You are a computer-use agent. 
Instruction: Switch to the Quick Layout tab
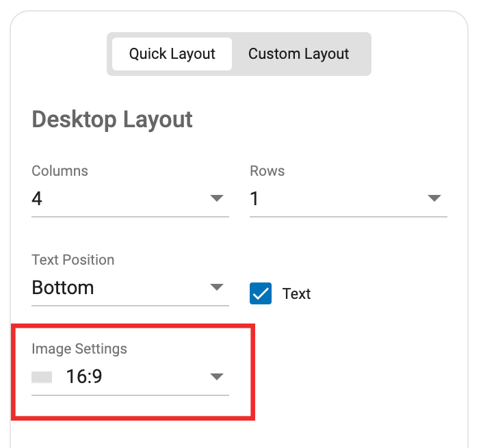coord(172,54)
